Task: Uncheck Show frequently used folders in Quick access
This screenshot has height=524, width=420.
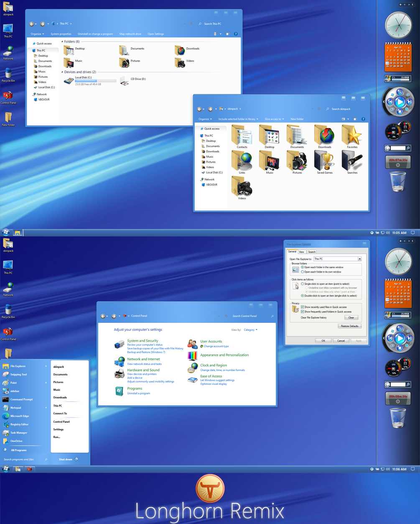Action: pyautogui.click(x=303, y=312)
